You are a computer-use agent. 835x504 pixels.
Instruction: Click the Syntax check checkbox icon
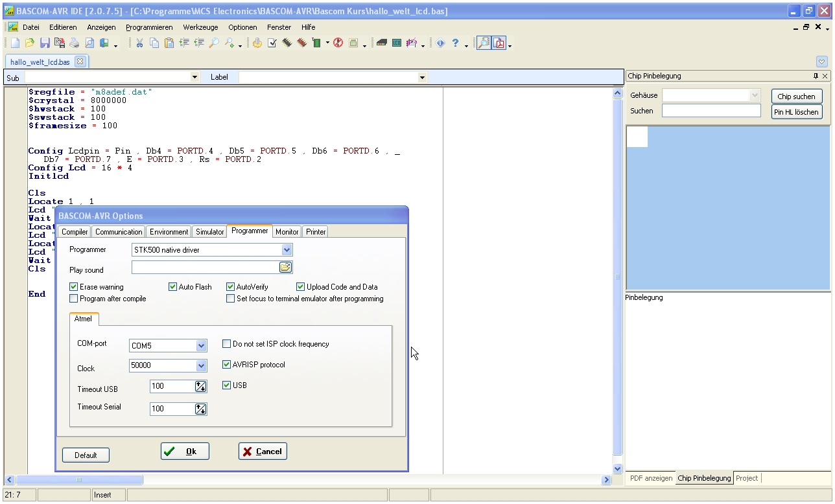click(x=272, y=43)
